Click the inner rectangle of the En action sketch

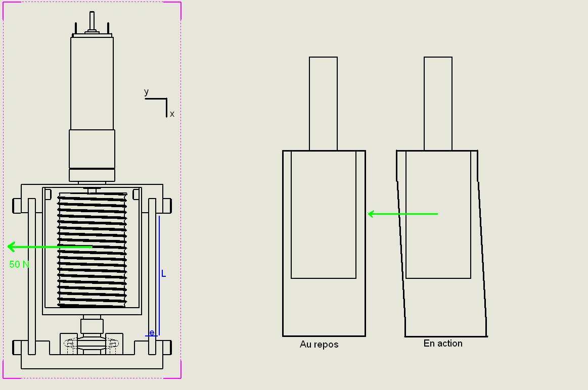pos(438,215)
